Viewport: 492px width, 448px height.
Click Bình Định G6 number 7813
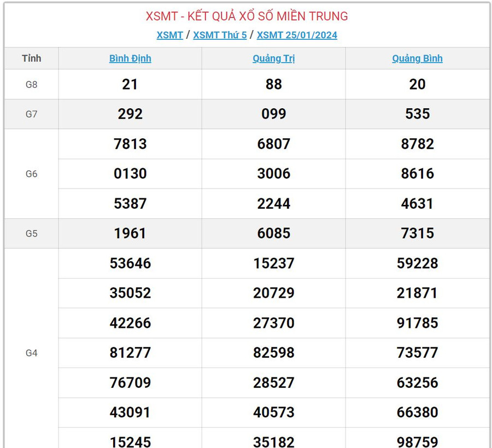click(130, 144)
